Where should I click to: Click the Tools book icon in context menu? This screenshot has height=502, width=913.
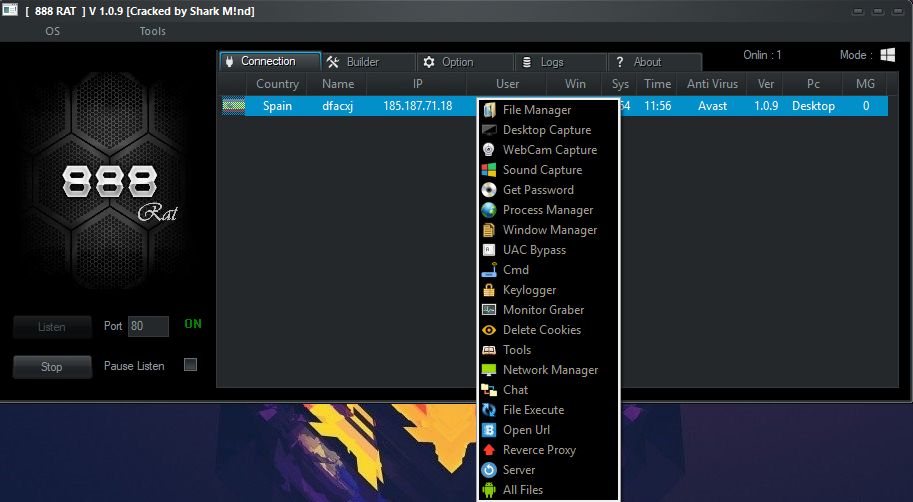489,349
